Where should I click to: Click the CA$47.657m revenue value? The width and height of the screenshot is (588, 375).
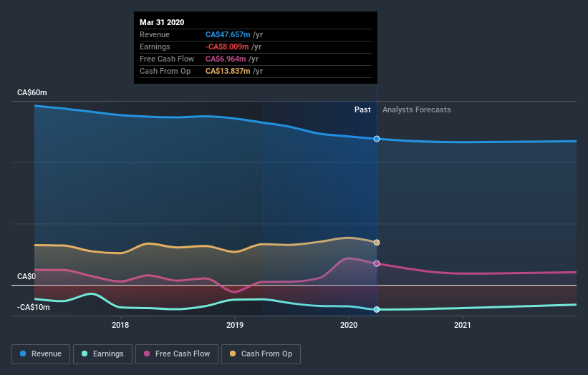click(x=228, y=34)
